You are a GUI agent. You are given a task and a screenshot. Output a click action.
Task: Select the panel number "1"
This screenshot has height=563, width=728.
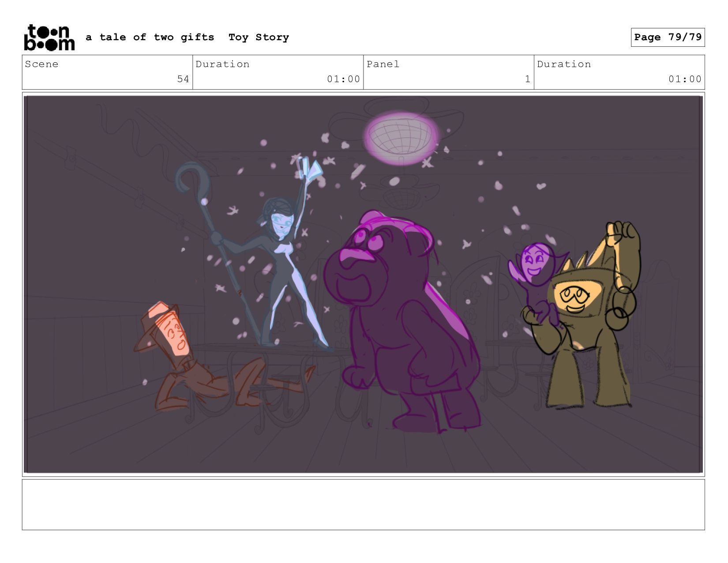point(528,79)
